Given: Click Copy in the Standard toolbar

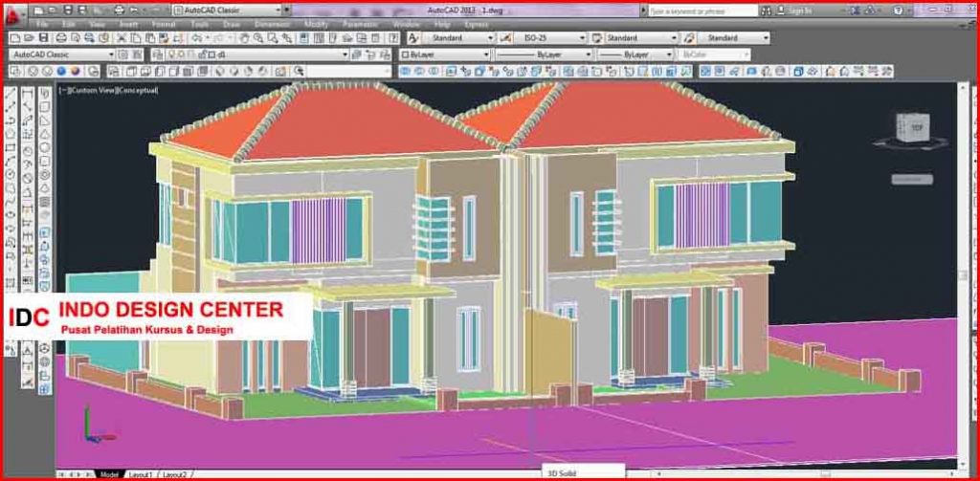Looking at the screenshot, I should click(136, 38).
